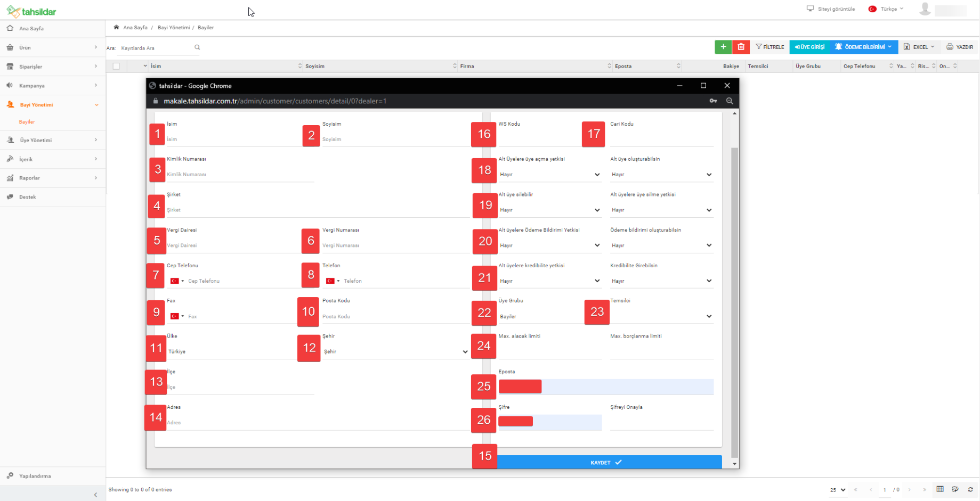The width and height of the screenshot is (980, 501).
Task: Click the refresh icon at bottom right
Action: 970,489
